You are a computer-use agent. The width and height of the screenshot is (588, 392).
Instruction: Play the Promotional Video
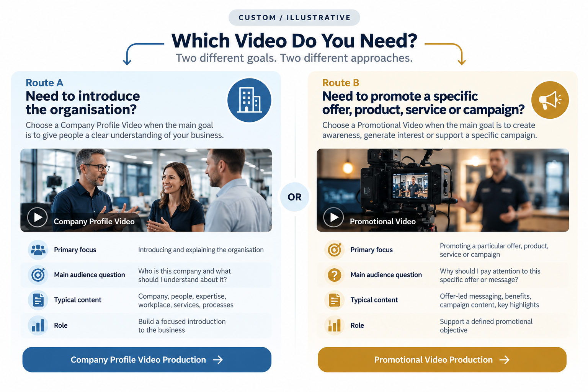[334, 217]
